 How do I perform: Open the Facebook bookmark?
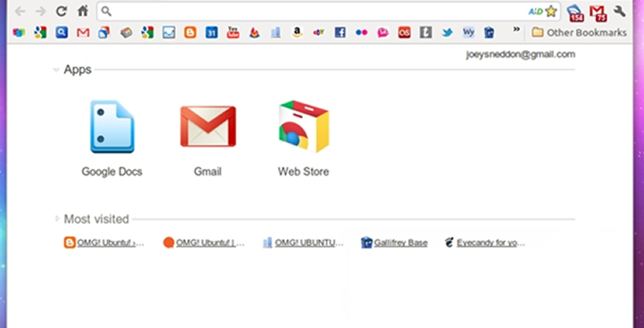coord(340,32)
